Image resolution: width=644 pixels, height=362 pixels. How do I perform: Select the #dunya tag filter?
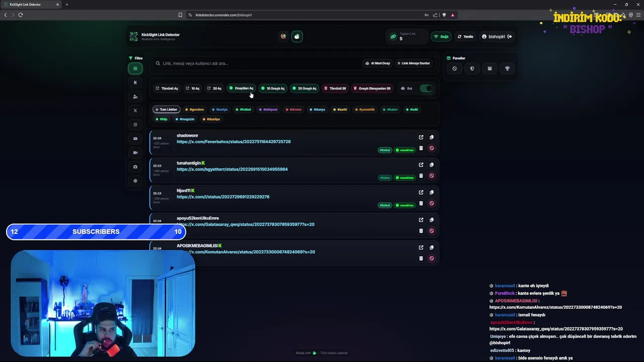(317, 110)
